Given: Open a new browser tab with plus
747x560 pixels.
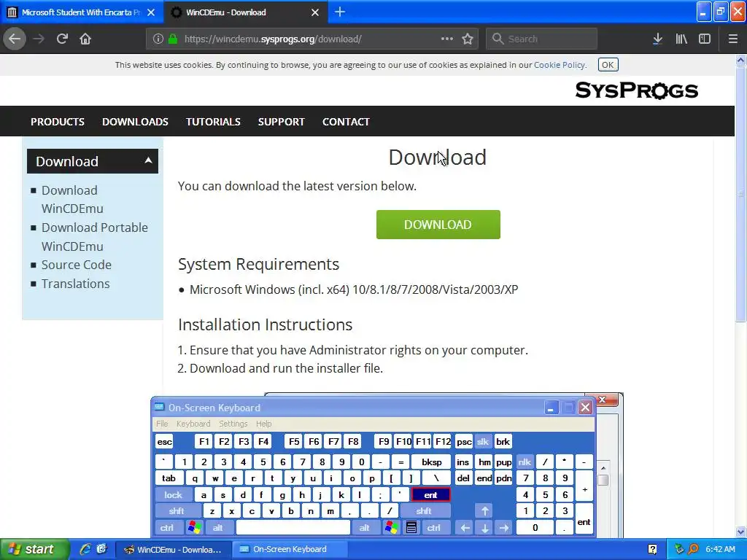Looking at the screenshot, I should pyautogui.click(x=340, y=12).
